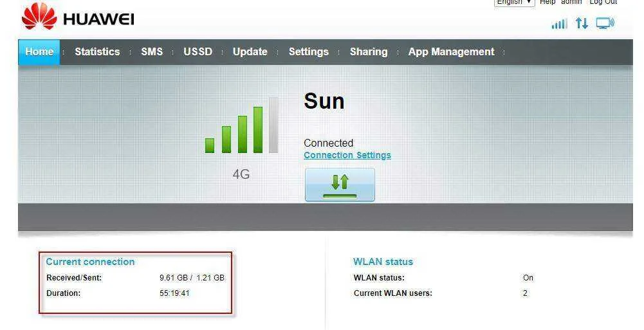Click the WLAN monitor status icon
The image size is (644, 330).
[605, 23]
